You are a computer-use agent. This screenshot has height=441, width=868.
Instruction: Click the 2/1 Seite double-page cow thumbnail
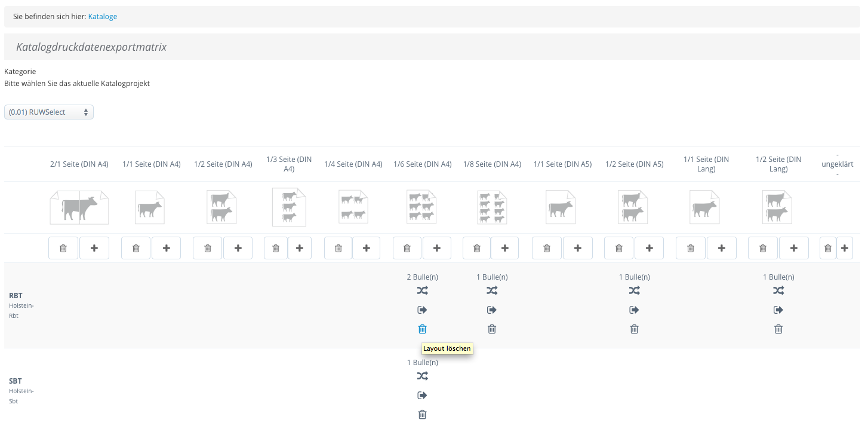(x=79, y=207)
